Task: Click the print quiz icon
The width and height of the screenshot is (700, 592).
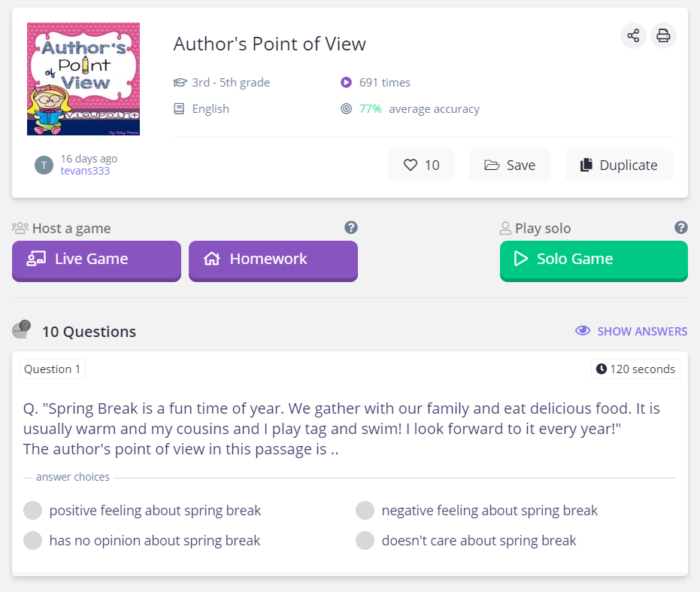Action: 663,36
